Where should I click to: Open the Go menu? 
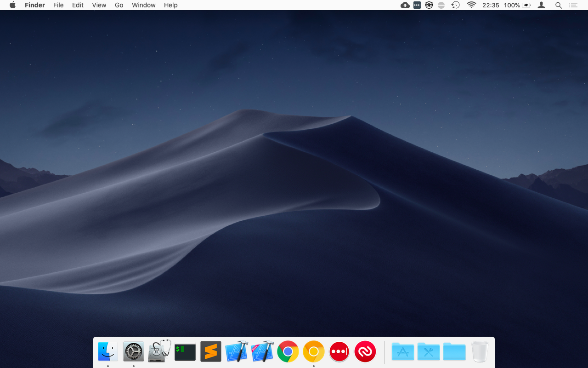pyautogui.click(x=119, y=5)
